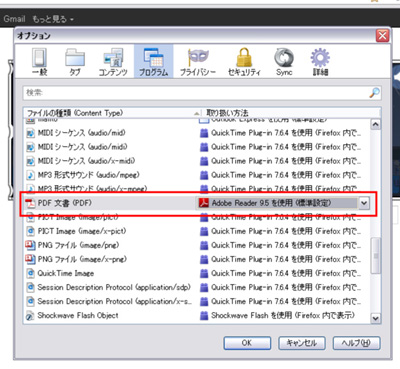
Task: Select the MIDI シーケンス (audio/midi) row
Action: 197,147
